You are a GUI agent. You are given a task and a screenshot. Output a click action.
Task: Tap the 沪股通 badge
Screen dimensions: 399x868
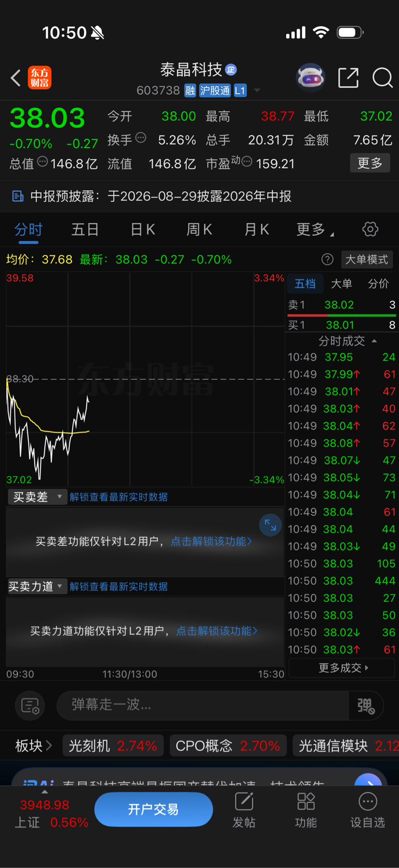click(x=215, y=90)
